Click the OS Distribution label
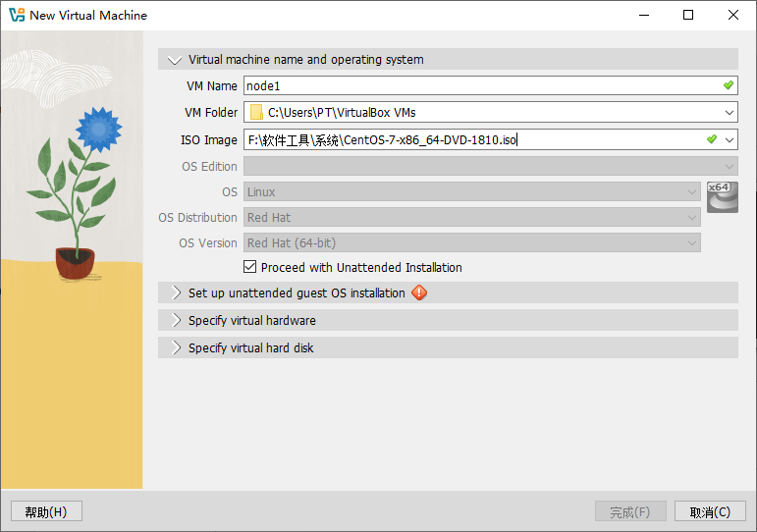The height and width of the screenshot is (532, 757). click(198, 218)
